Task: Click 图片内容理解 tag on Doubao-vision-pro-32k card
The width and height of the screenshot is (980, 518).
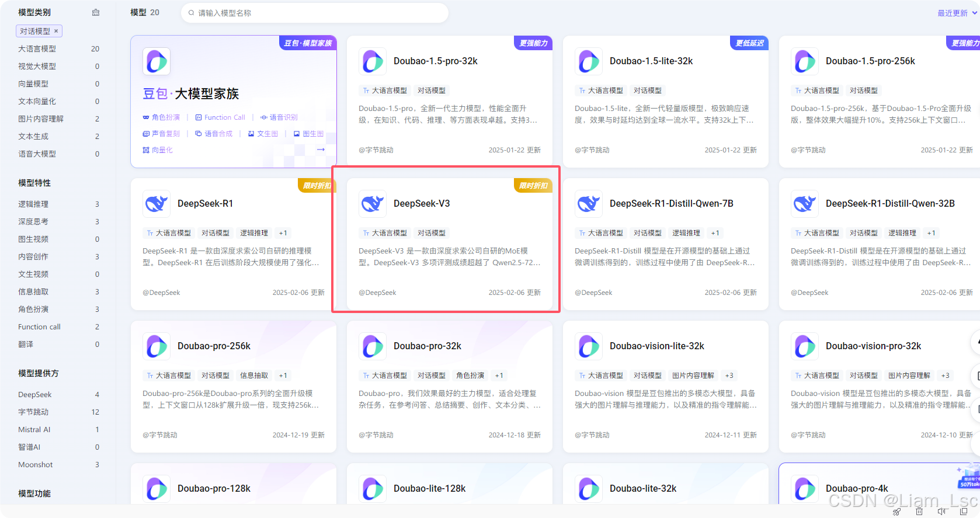Action: [x=909, y=376]
